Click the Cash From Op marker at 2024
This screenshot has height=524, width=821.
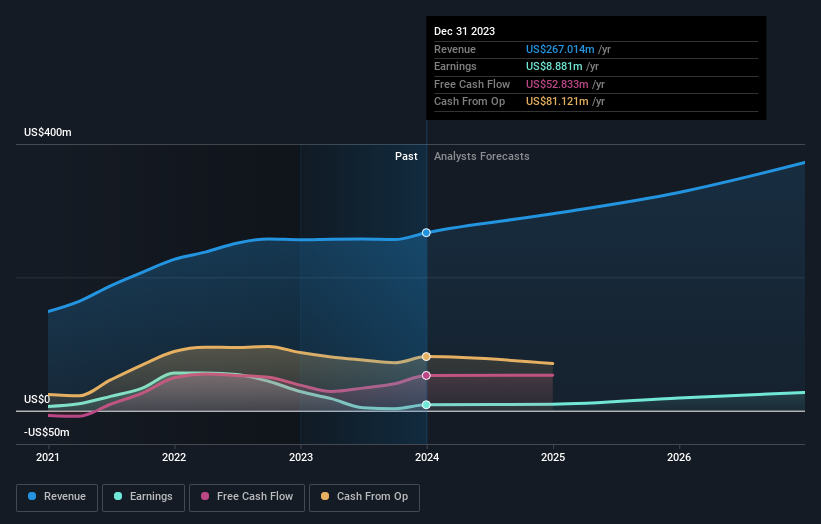pos(426,356)
